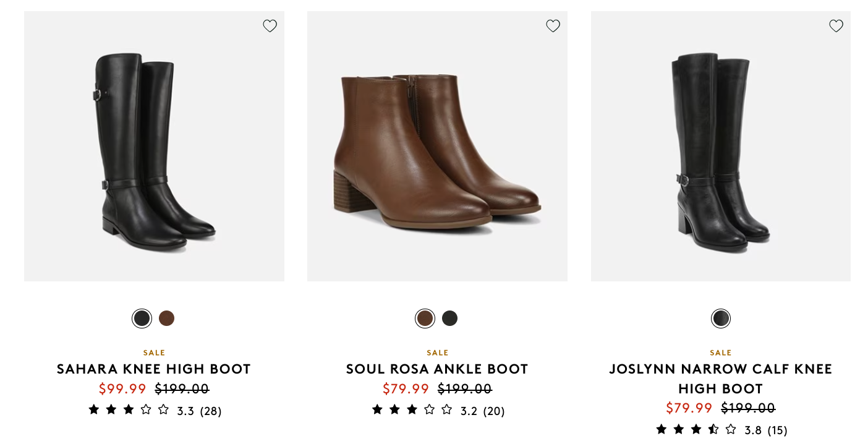Image resolution: width=868 pixels, height=441 pixels.
Task: Open Joslynn Narrow Calf Knee High Boot link
Action: (721, 379)
